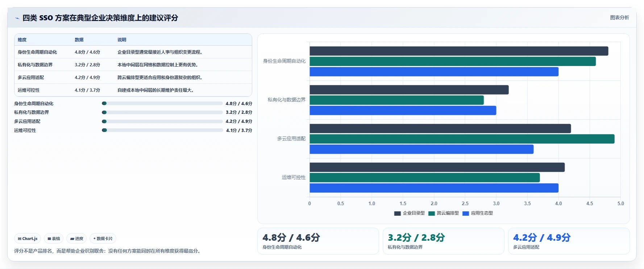The width and height of the screenshot is (644, 269).
Task: Select the 数据 table column header
Action: 79,40
